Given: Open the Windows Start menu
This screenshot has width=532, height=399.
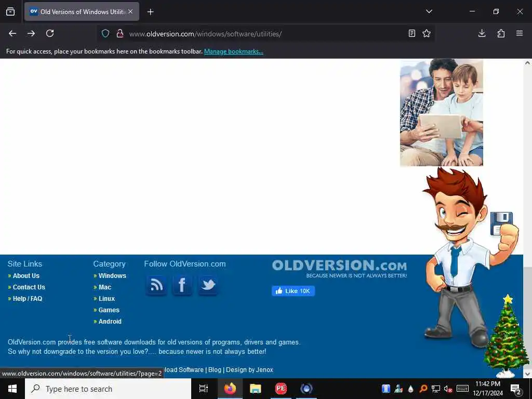Looking at the screenshot, I should 12,389.
